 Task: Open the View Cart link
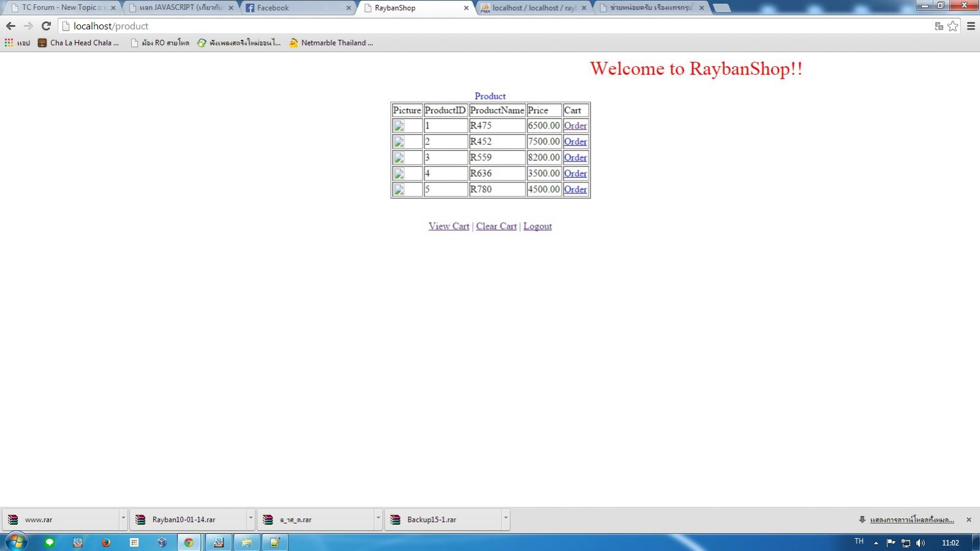449,226
